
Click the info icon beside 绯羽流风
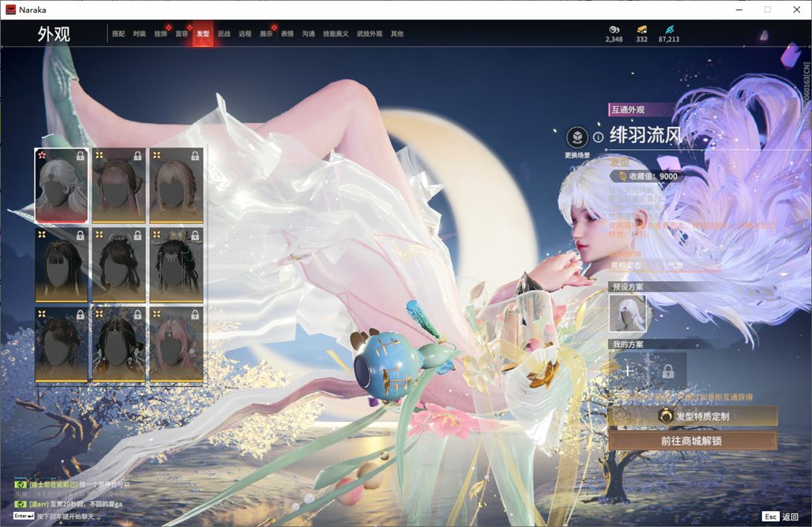pyautogui.click(x=598, y=137)
